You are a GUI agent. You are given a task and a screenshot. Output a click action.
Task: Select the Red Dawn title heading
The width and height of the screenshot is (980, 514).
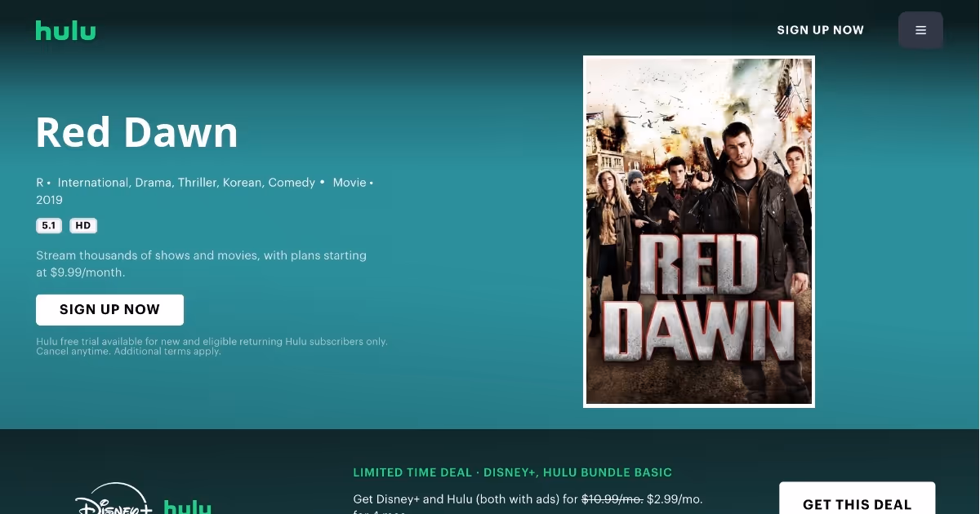point(137,132)
